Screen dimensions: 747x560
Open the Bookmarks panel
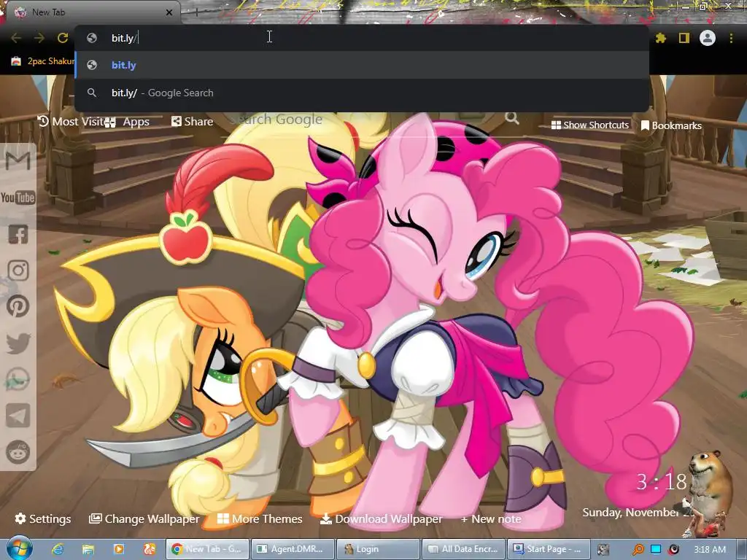[672, 125]
